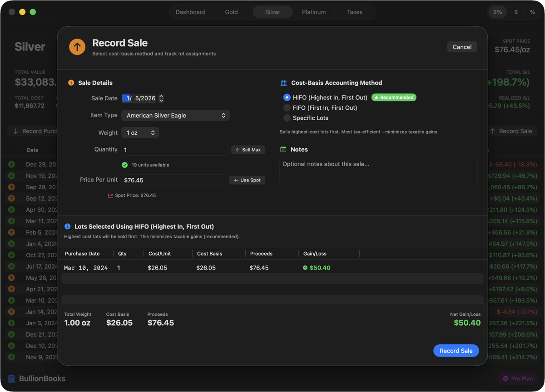Image resolution: width=545 pixels, height=392 pixels.
Task: Click the Recommended badge
Action: [x=394, y=98]
